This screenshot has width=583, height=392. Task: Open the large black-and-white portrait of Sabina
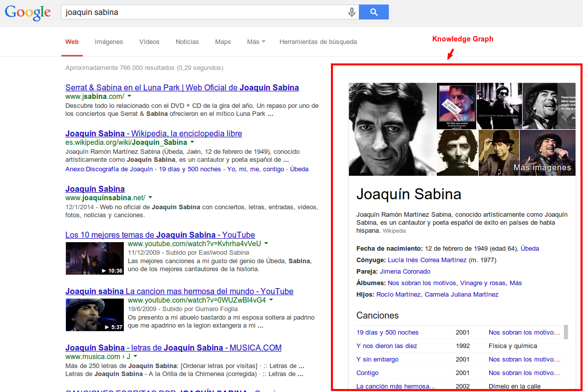(x=392, y=129)
